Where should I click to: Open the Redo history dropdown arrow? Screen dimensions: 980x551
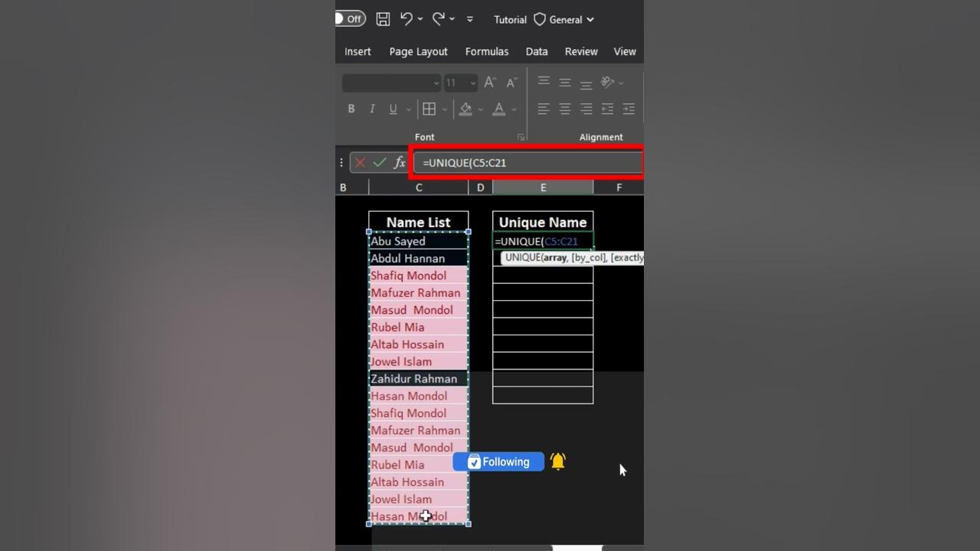click(x=452, y=19)
